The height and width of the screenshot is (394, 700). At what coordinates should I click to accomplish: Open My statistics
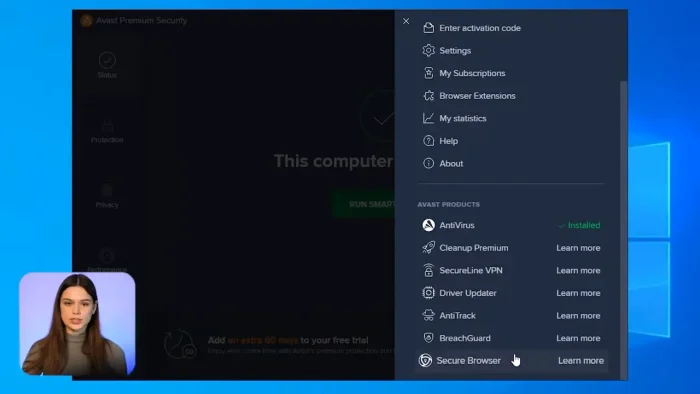click(462, 118)
